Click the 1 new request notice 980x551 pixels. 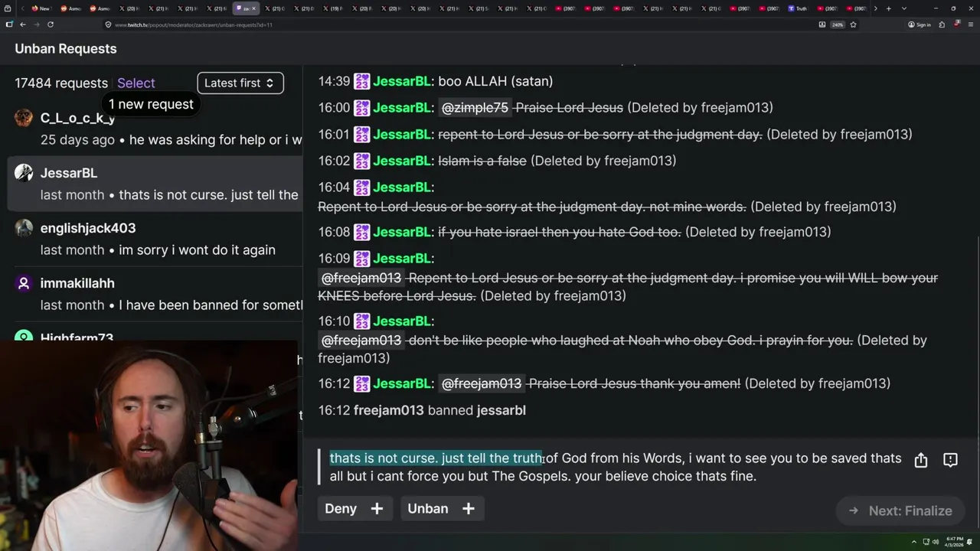151,104
